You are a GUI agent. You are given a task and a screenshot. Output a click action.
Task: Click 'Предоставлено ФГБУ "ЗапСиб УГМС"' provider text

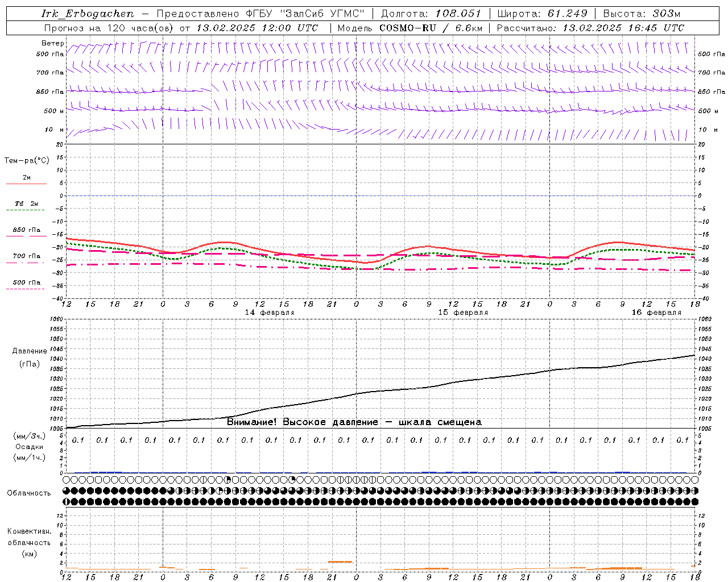(260, 14)
